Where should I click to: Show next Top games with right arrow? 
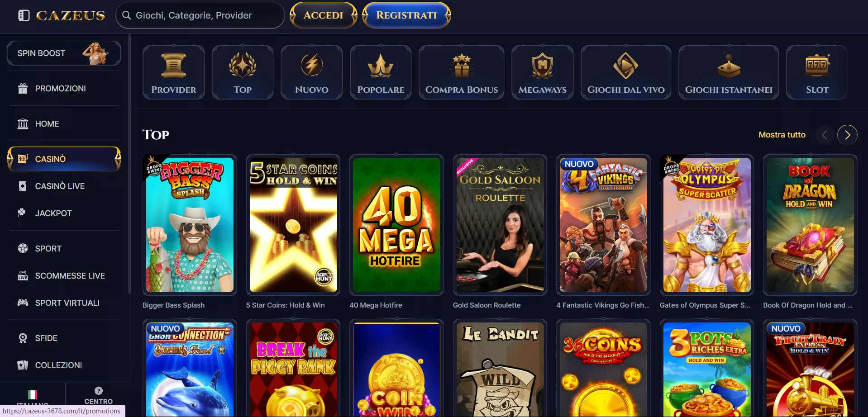point(847,135)
